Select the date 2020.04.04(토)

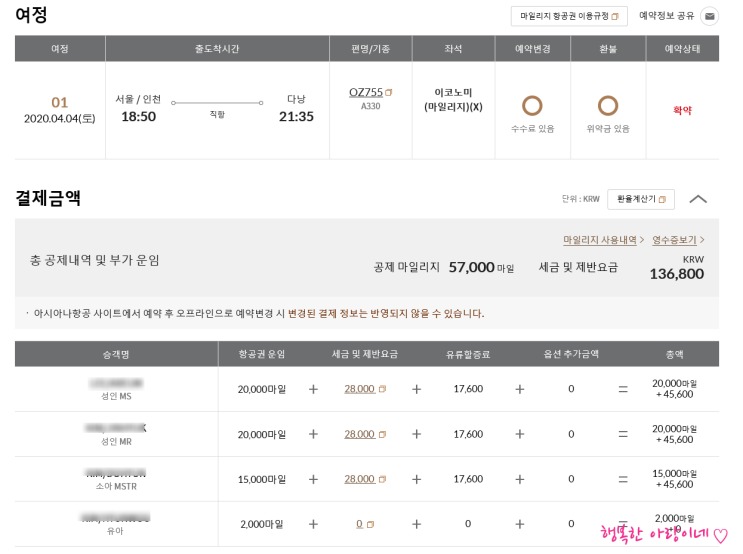[x=60, y=118]
